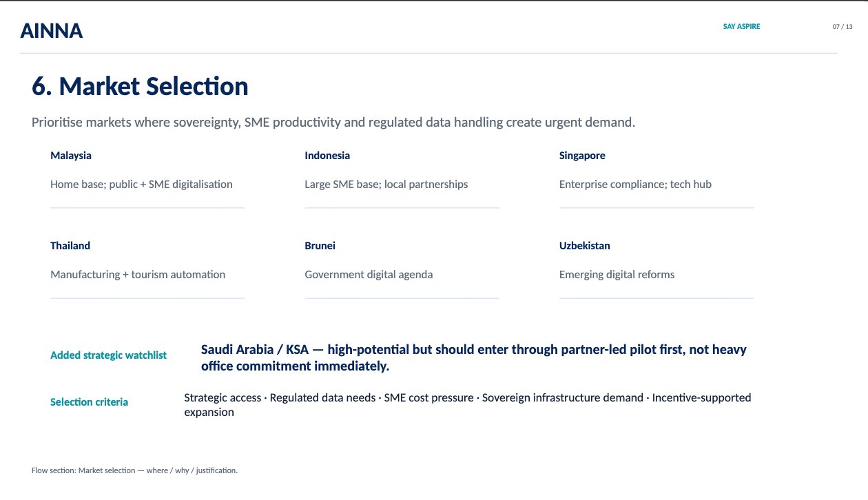Select the 'Selection criteria' label
868x500 pixels.
[x=90, y=402]
